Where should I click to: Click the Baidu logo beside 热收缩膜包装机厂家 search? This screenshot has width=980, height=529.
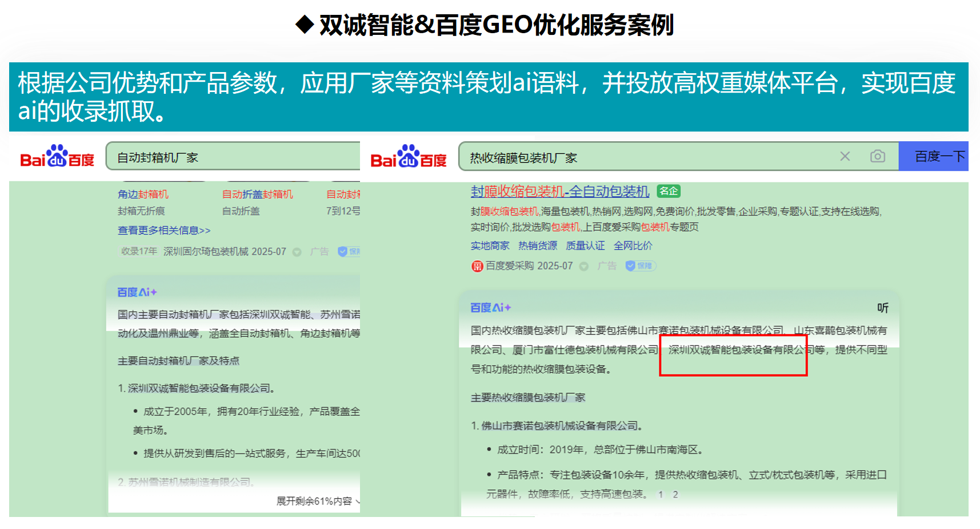[409, 156]
